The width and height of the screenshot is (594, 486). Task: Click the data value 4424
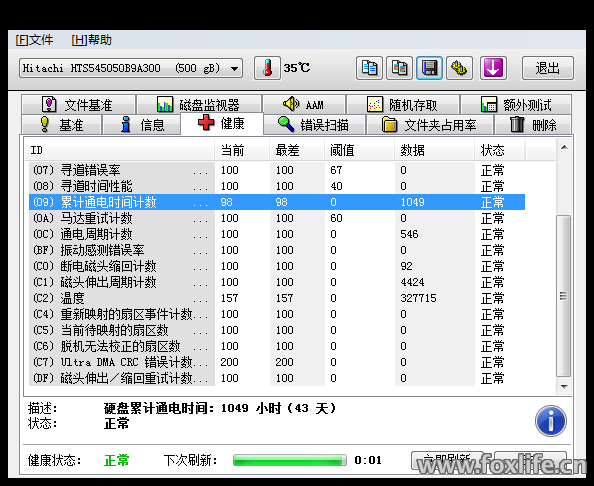coord(412,282)
